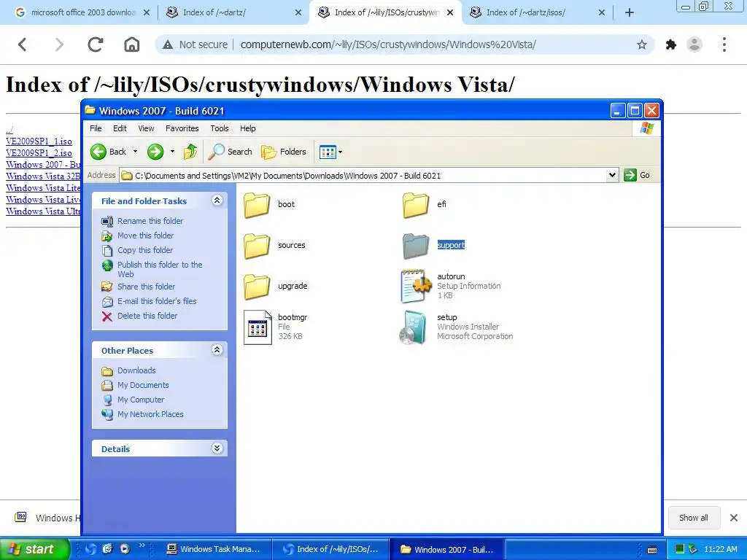Open the File menu
The height and width of the screenshot is (560, 747).
pyautogui.click(x=96, y=128)
